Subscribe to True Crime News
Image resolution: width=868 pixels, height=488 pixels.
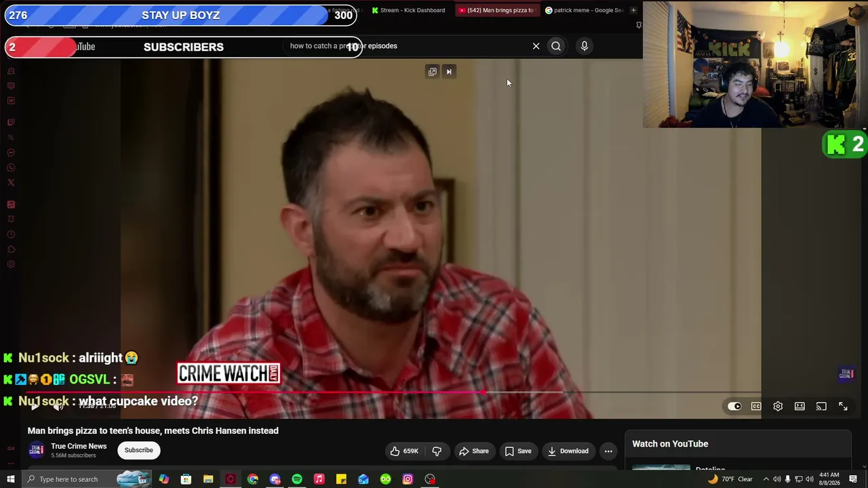139,450
